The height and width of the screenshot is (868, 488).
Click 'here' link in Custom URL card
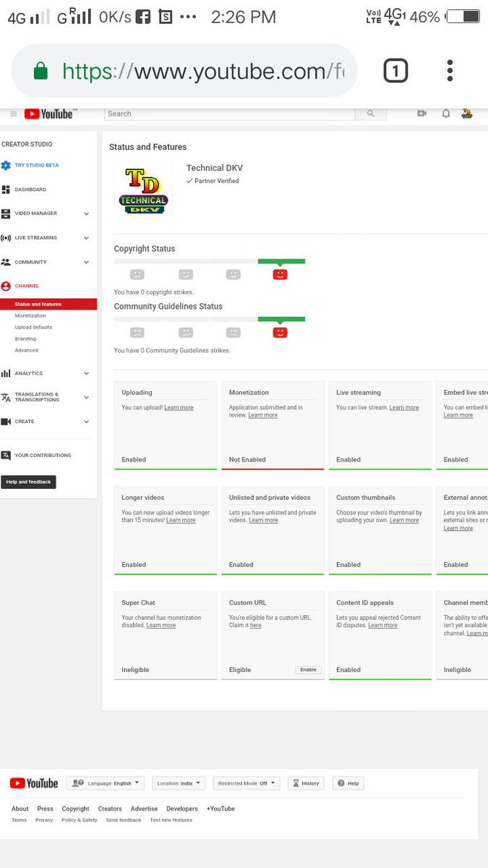pyautogui.click(x=256, y=625)
